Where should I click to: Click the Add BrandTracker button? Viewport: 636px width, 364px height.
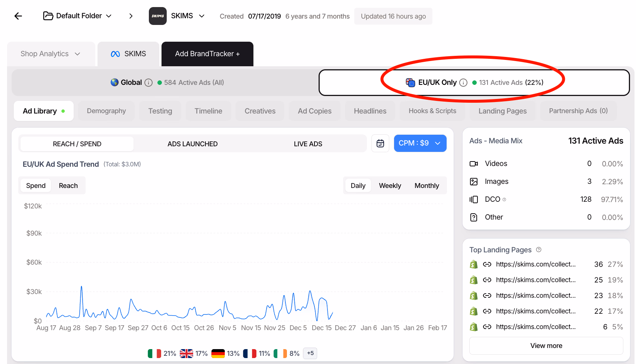click(207, 54)
